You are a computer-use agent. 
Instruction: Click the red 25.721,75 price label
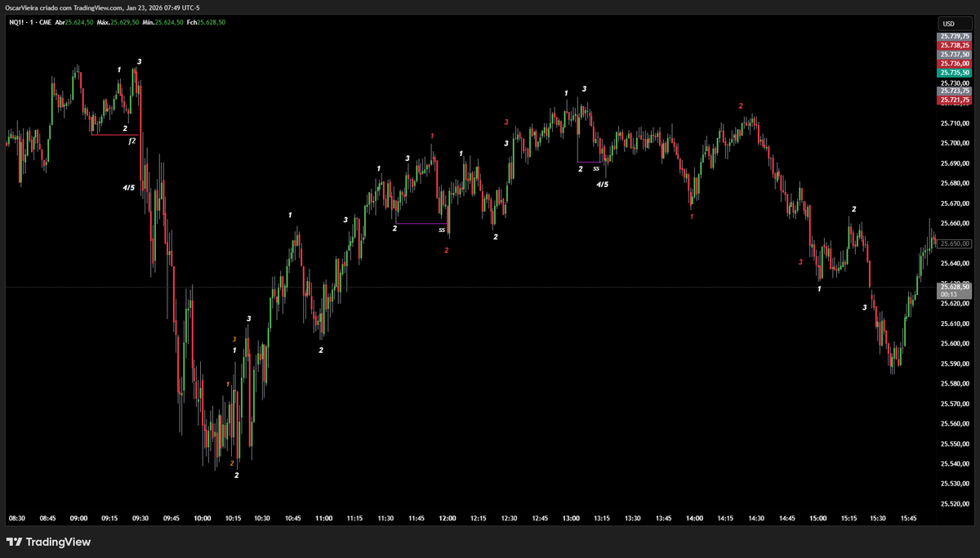tap(954, 100)
